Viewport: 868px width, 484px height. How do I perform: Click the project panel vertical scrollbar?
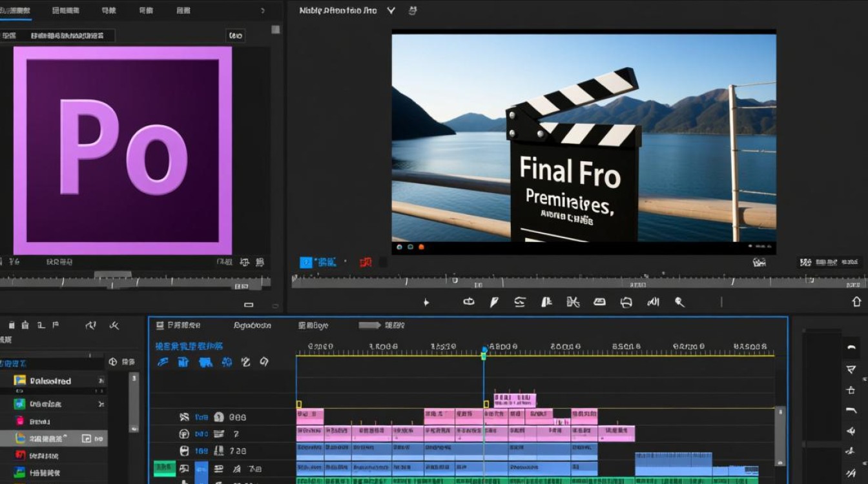click(134, 401)
